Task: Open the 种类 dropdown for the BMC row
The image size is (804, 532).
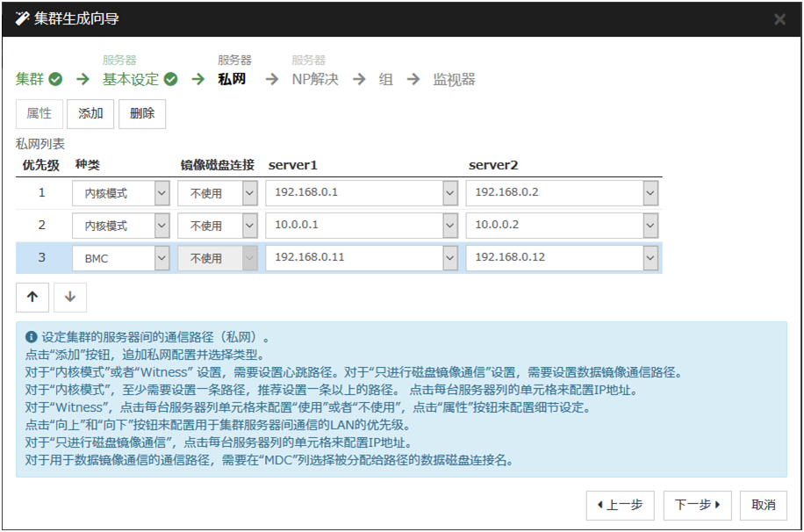Action: [x=162, y=258]
